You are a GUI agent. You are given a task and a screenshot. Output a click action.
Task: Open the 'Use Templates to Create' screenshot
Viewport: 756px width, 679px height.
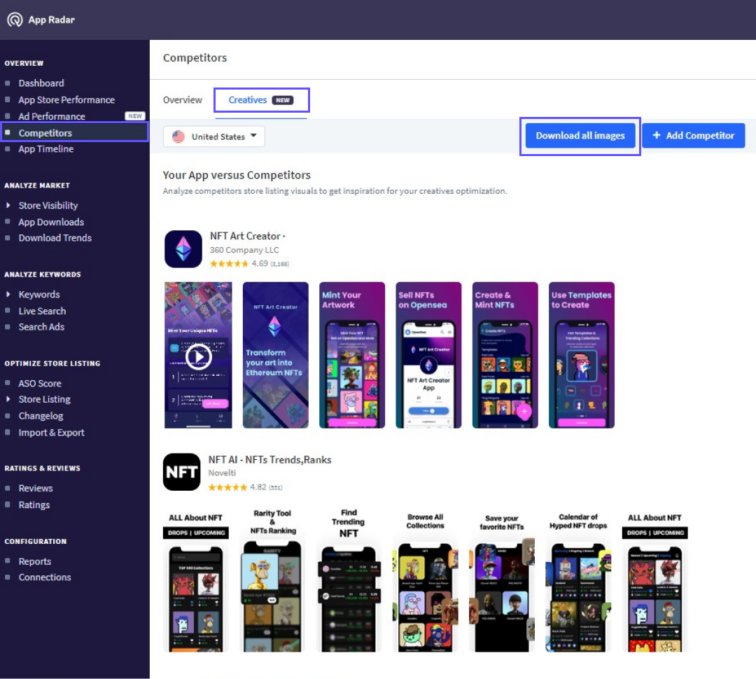[x=581, y=355]
